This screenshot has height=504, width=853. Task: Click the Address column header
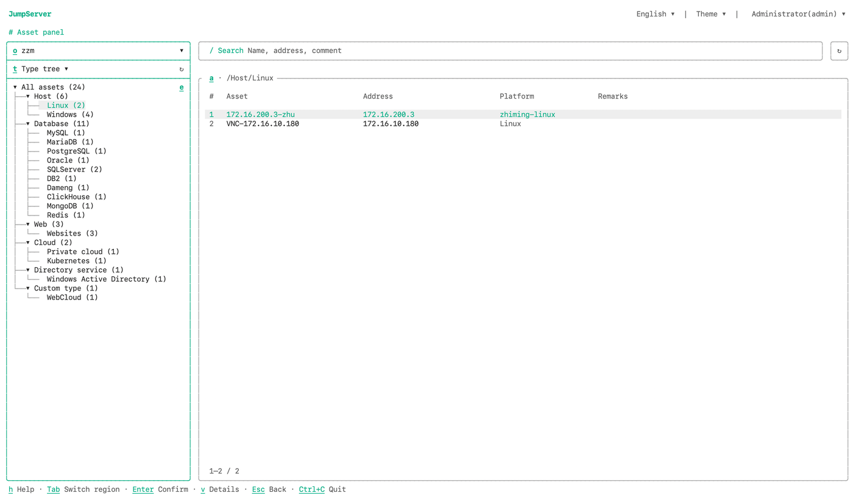(378, 97)
